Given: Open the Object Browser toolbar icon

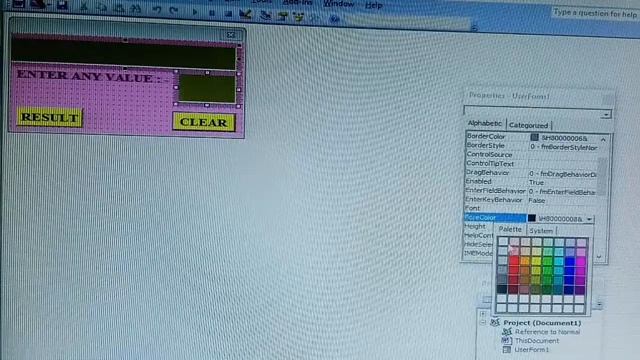Looking at the screenshot, I should point(299,17).
